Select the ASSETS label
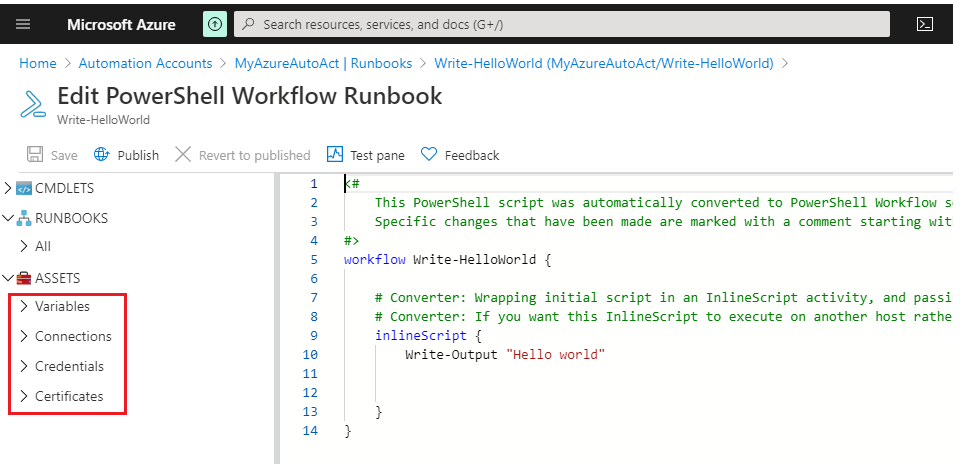 point(58,278)
